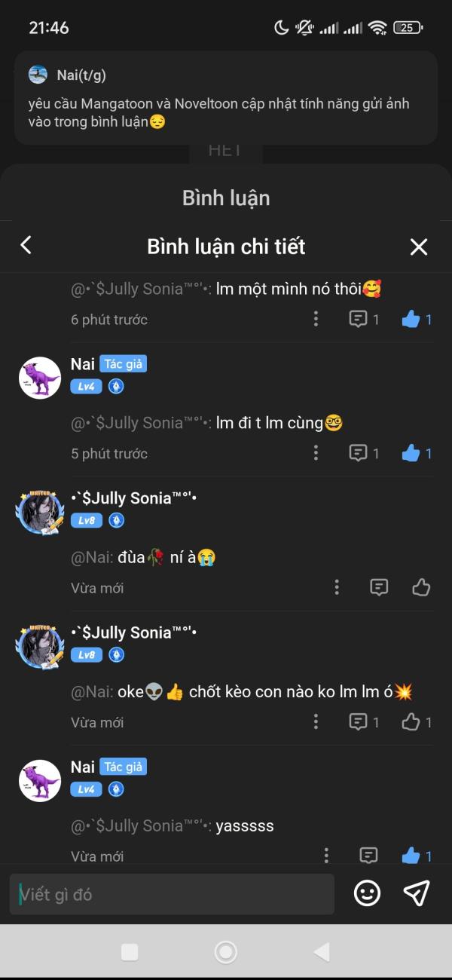View reply on the oke chốt kèo comment
The width and height of the screenshot is (452, 980).
[364, 722]
